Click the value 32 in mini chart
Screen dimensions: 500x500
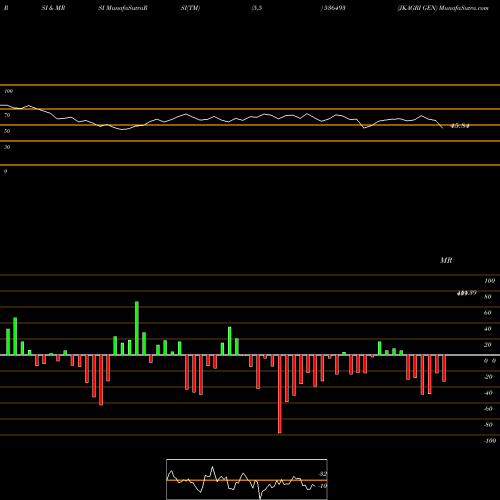tap(323, 474)
